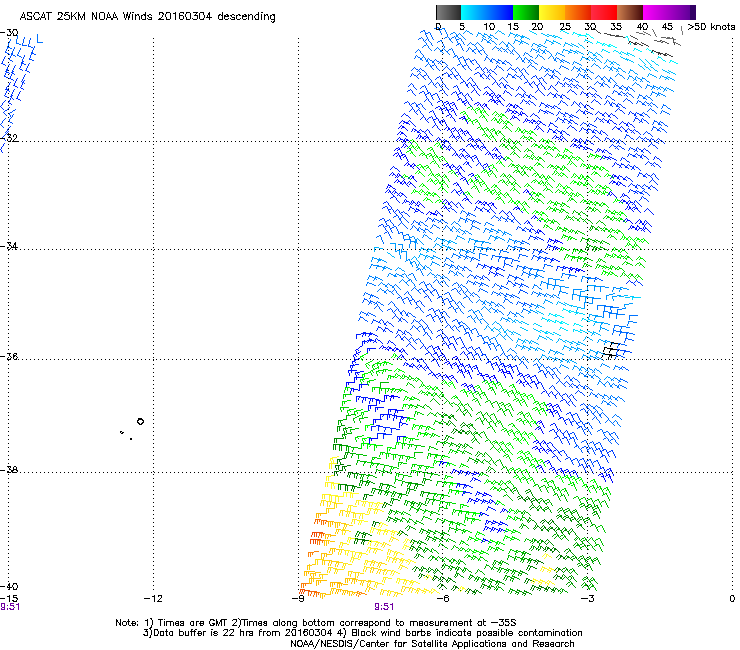Click the '-15' longitude axis label

(9, 598)
